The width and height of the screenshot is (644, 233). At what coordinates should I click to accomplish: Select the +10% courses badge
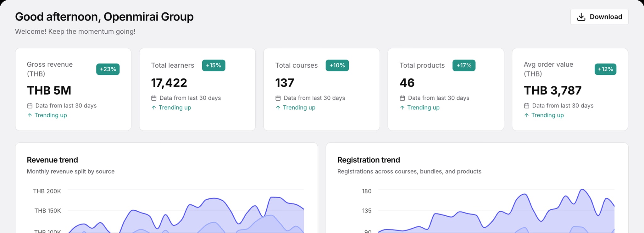337,65
